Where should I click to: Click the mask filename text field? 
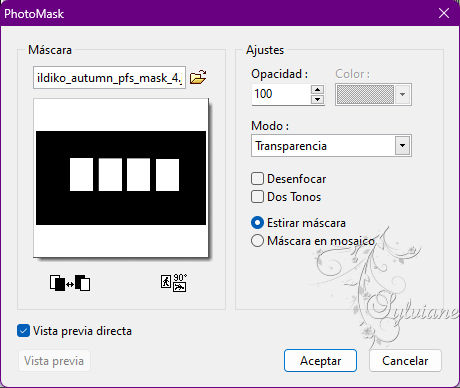click(x=109, y=78)
